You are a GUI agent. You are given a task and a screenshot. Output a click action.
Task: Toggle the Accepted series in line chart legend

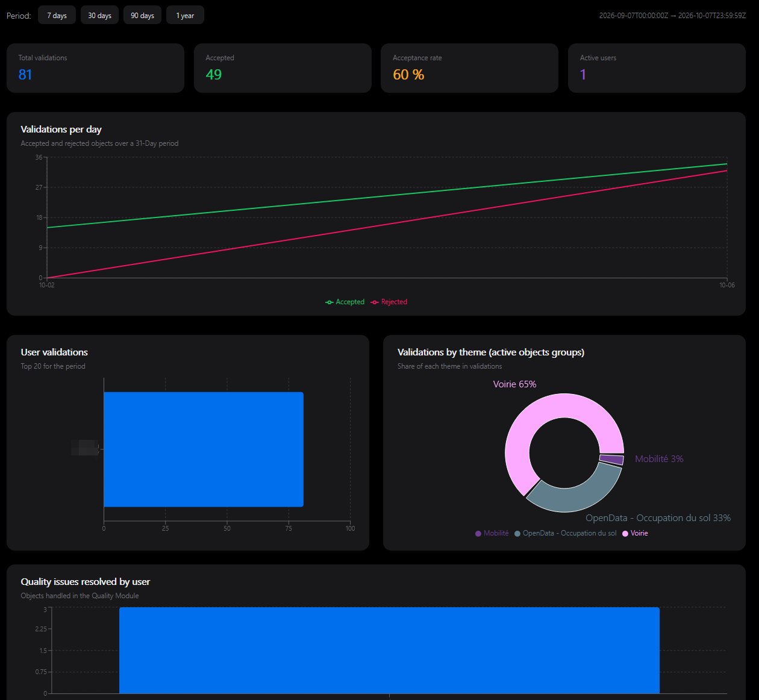tap(345, 302)
